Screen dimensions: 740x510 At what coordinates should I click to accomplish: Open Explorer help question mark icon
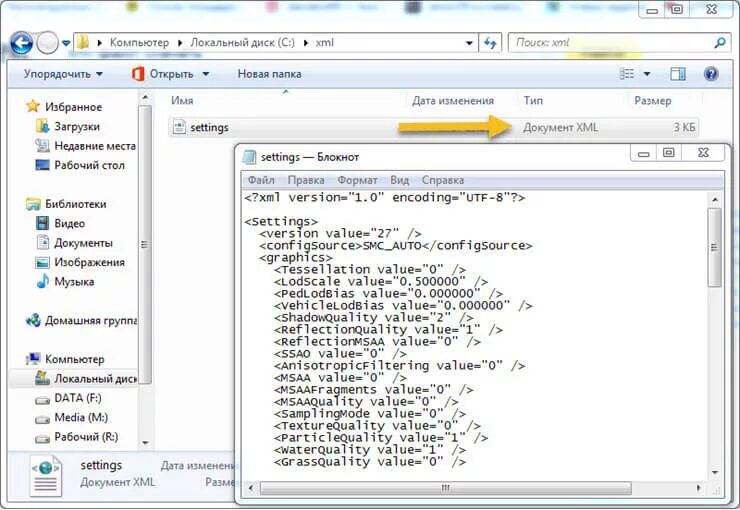pos(711,74)
